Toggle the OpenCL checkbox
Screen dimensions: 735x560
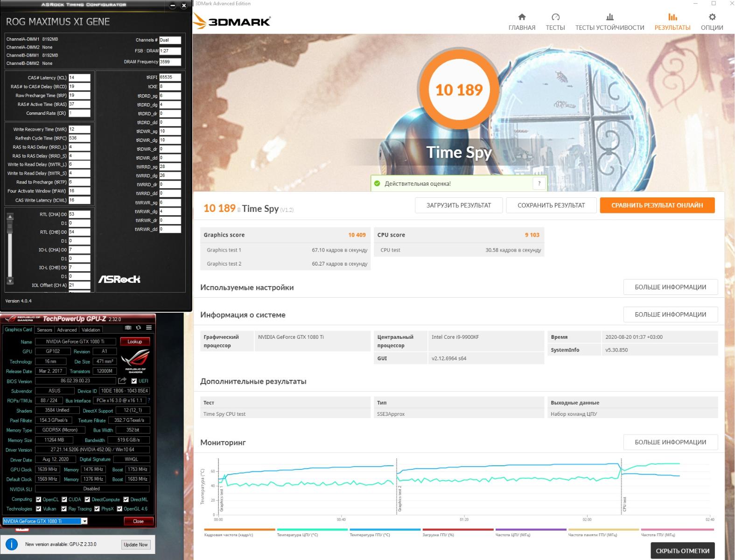pos(39,499)
